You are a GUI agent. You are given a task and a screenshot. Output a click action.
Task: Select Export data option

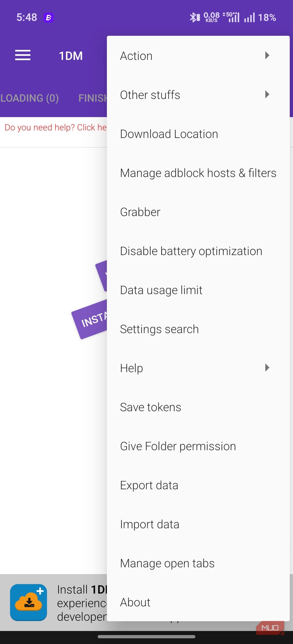click(x=198, y=485)
